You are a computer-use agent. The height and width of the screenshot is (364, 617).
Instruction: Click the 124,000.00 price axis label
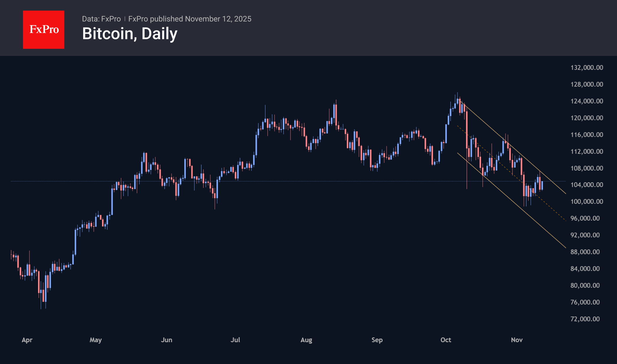tap(587, 101)
